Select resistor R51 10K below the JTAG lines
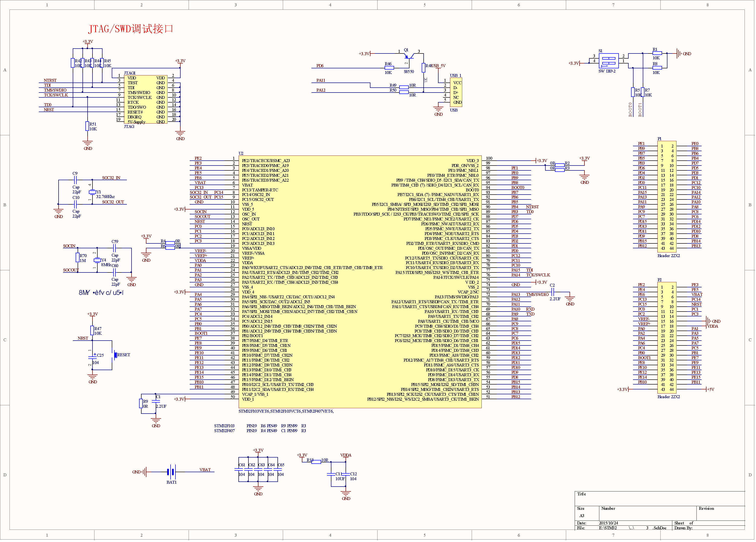 pos(87,126)
